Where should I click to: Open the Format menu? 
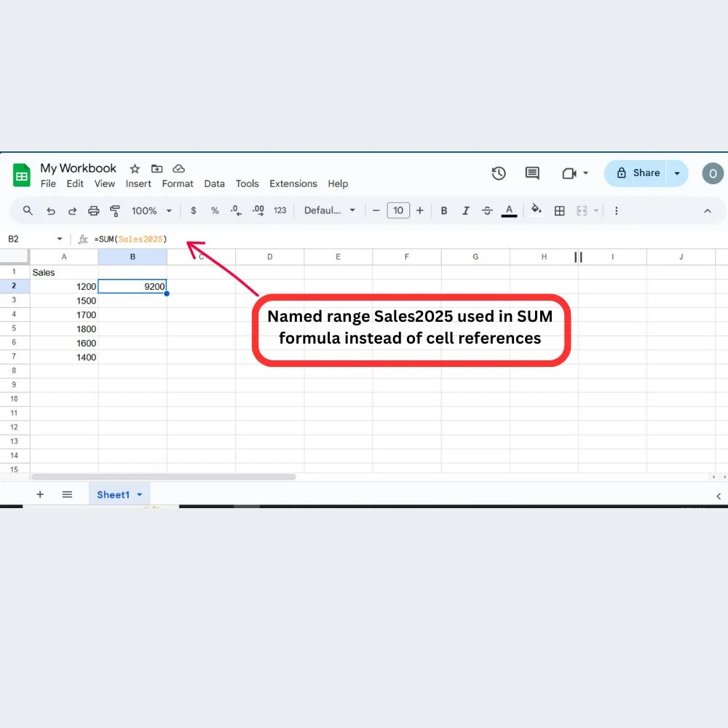point(178,184)
